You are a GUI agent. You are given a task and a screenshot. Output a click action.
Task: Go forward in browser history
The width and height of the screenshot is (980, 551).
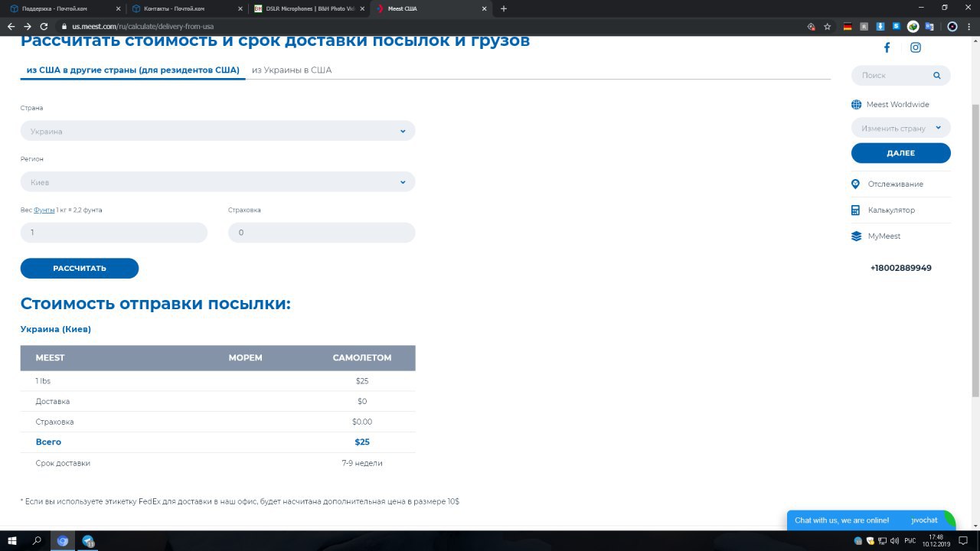pyautogui.click(x=28, y=26)
